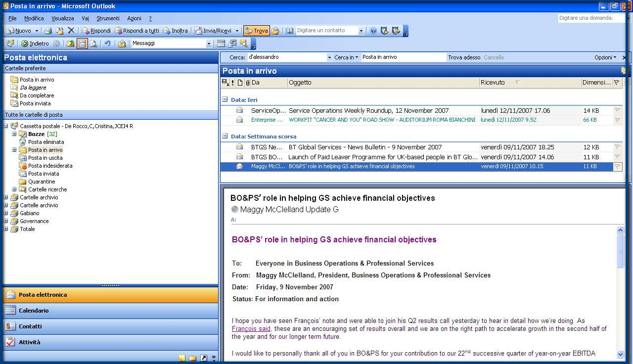This screenshot has width=633, height=364.
Task: Expand the Cartelle ricerche folder
Action: (x=14, y=189)
